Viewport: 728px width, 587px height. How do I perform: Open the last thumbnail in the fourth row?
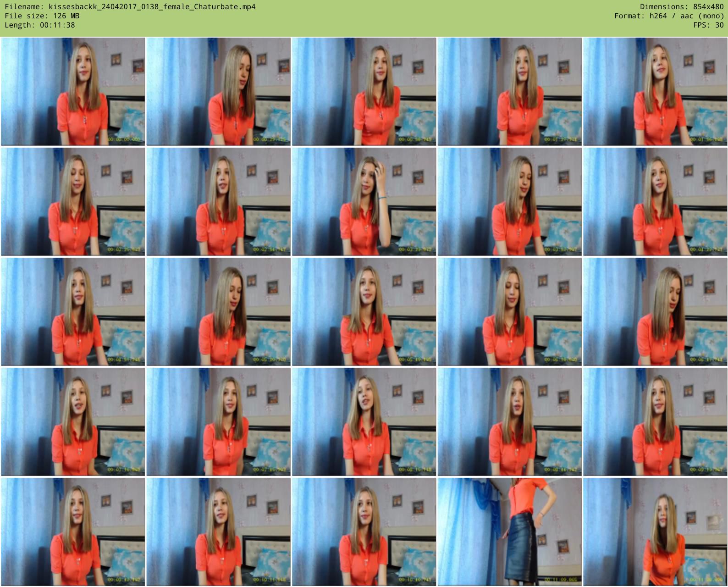point(655,422)
